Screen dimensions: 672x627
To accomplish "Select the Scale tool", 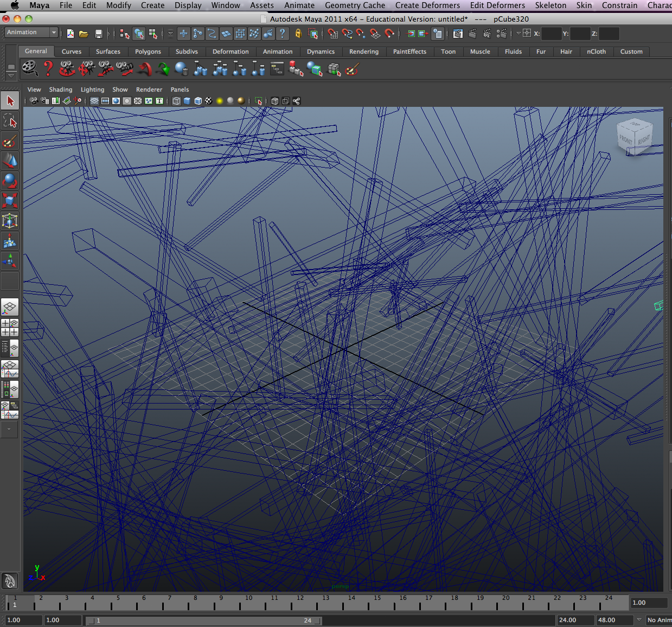I will point(10,201).
